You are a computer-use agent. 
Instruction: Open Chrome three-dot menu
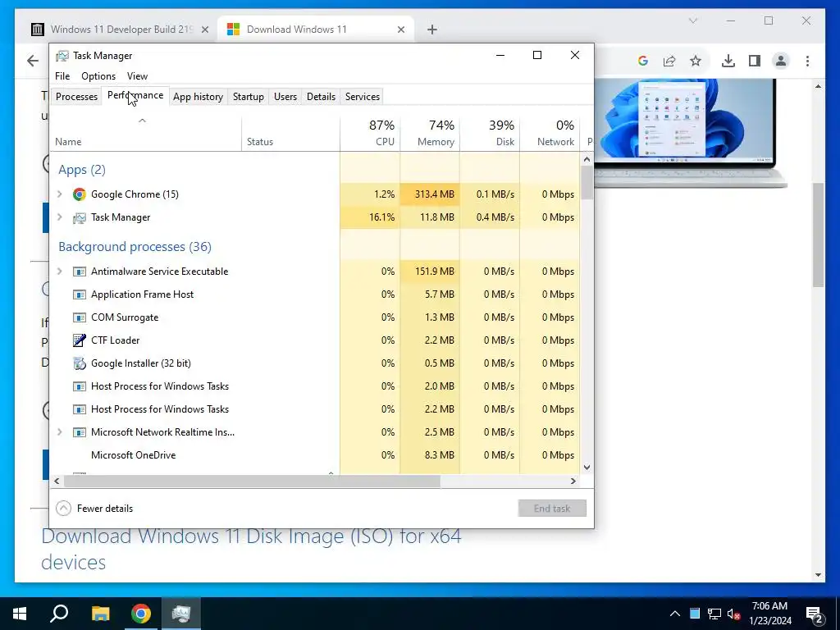pyautogui.click(x=807, y=61)
